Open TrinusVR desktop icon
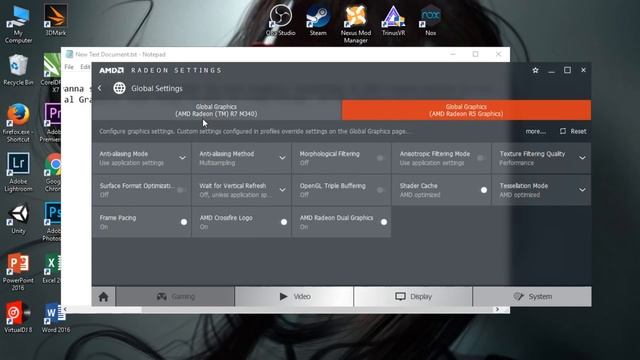The height and width of the screenshot is (360, 640). click(x=393, y=20)
